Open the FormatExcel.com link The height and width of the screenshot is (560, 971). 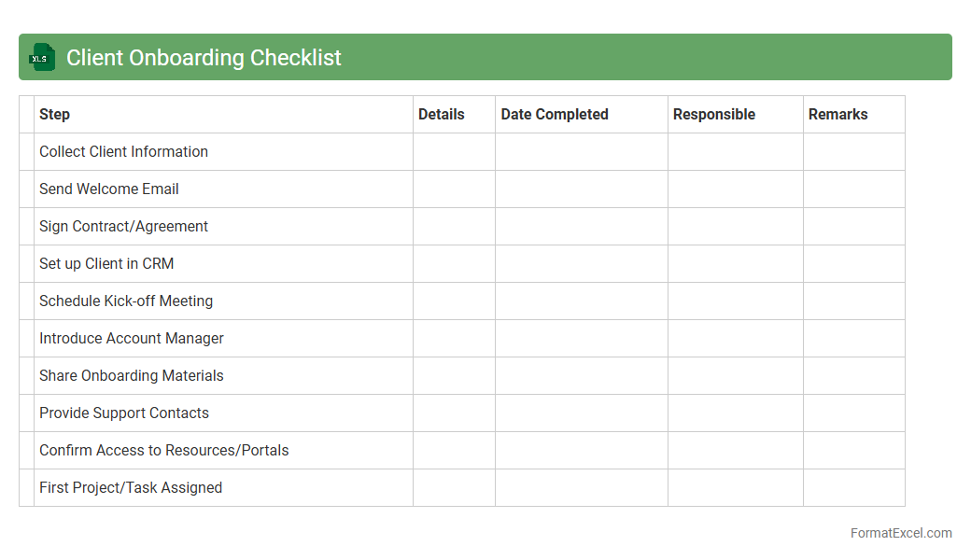(900, 533)
